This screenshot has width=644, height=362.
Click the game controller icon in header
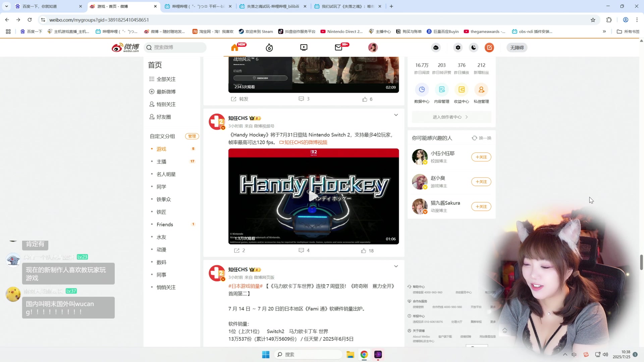click(436, 48)
